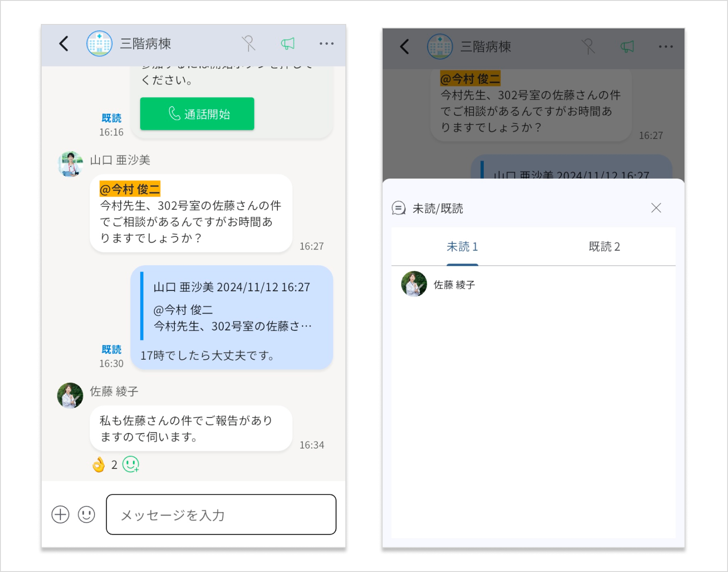Image resolution: width=728 pixels, height=572 pixels.
Task: Click 未読/既読 panel title icon
Action: coord(399,208)
